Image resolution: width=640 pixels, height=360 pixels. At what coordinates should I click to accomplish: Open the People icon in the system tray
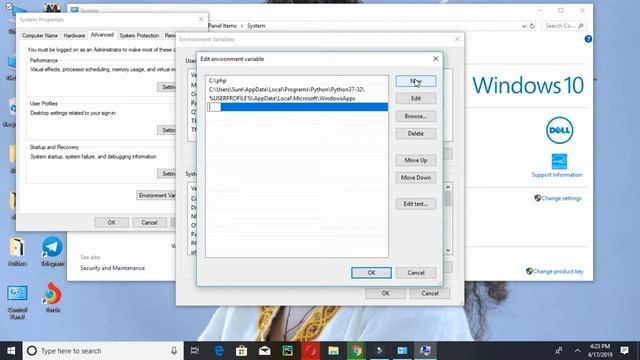pyautogui.click(x=559, y=351)
